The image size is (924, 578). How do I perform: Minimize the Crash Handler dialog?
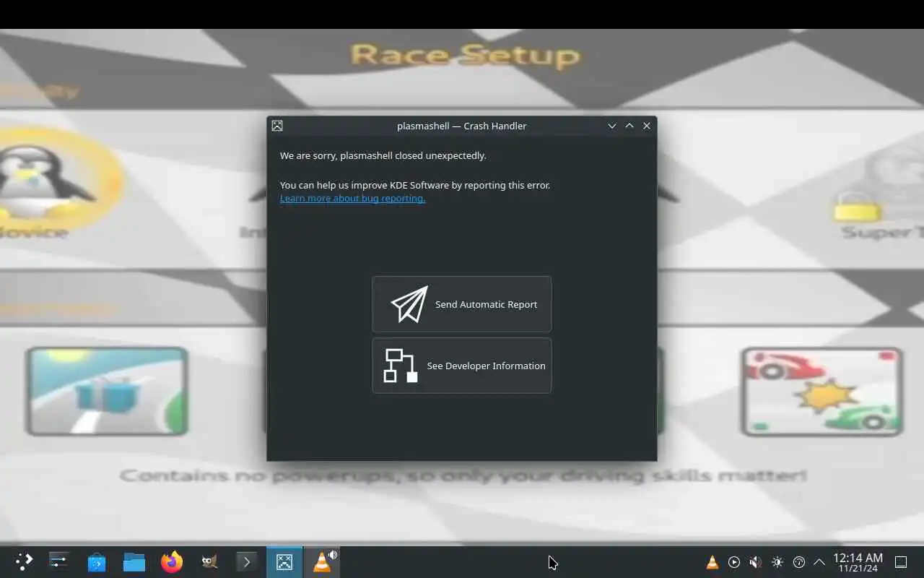(612, 126)
